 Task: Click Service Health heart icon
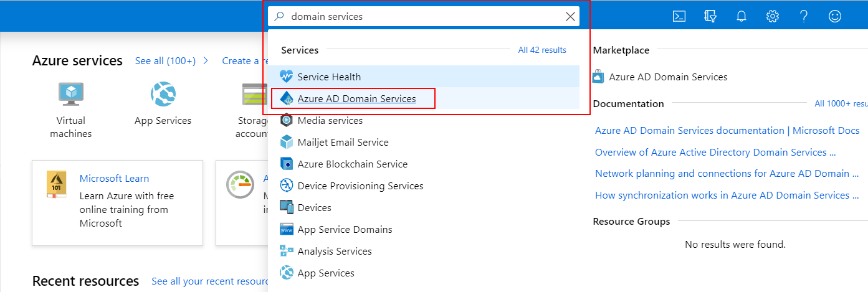tap(287, 77)
